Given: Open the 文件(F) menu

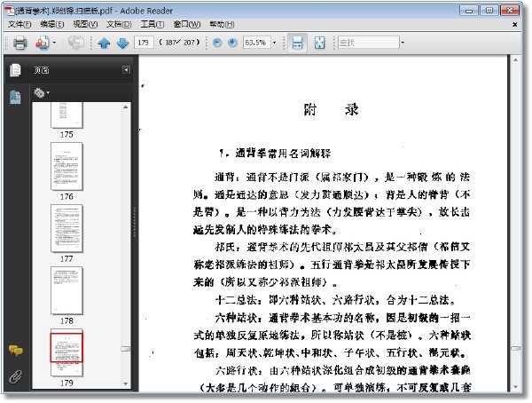Looking at the screenshot, I should coord(20,25).
